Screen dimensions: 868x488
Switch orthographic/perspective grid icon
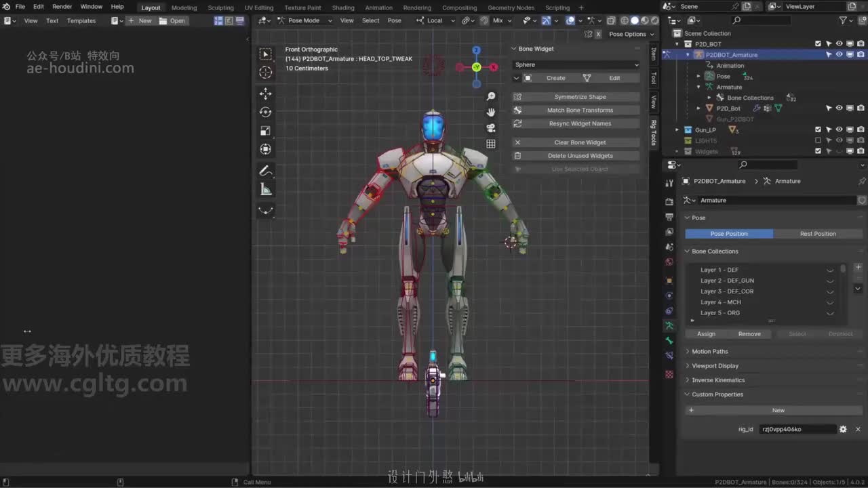click(x=491, y=144)
